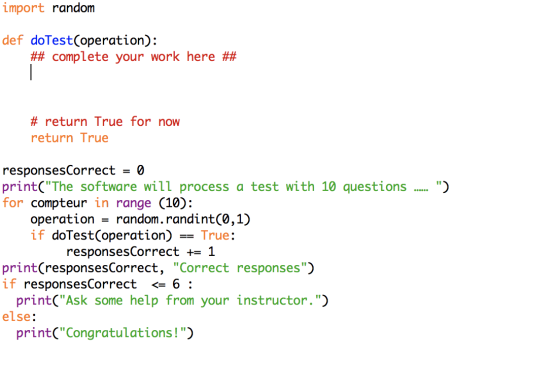Click the 'Ask some help from your instructor.' string
Screen dimensions: 560x390
tap(190, 300)
